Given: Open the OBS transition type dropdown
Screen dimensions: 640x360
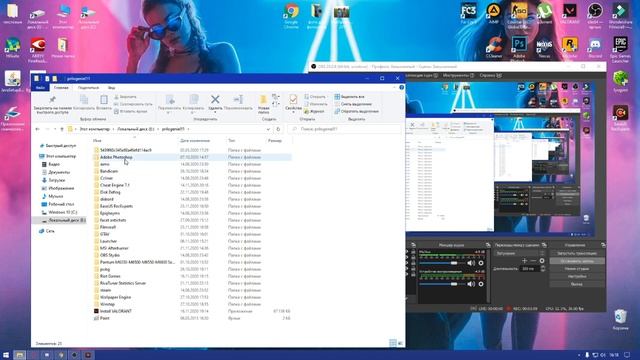Looking at the screenshot, I should click(519, 253).
